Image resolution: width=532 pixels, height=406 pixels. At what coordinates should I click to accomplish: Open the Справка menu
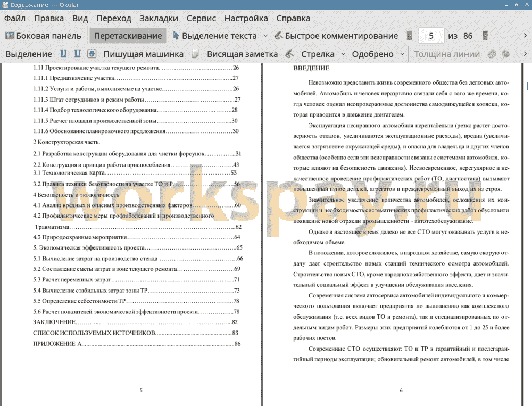coord(293,18)
